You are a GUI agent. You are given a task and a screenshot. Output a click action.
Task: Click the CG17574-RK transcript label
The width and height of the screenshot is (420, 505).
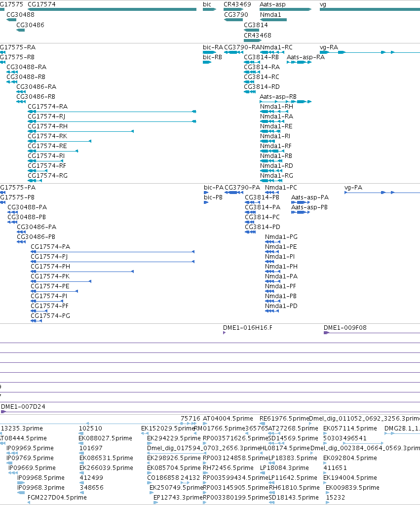coord(47,136)
